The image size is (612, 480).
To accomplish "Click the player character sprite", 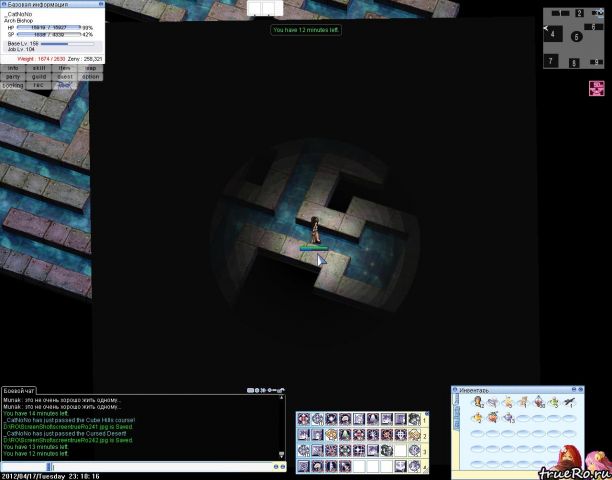I will [315, 230].
